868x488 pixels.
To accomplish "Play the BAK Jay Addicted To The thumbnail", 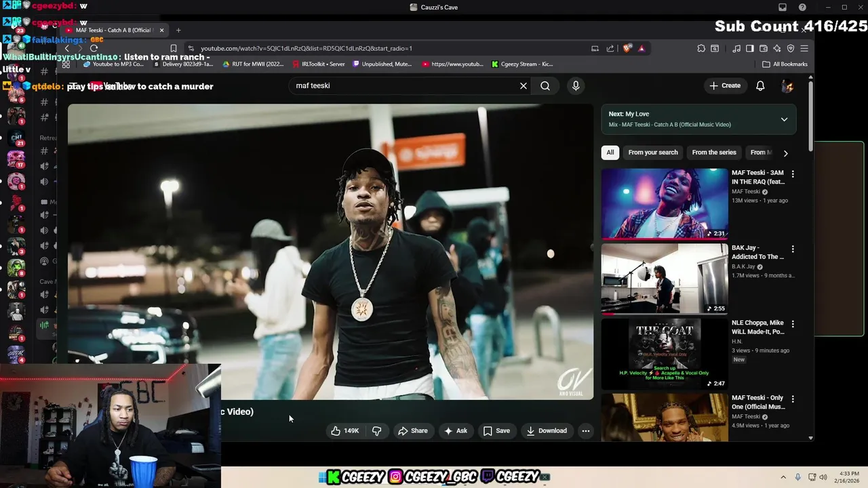I will (665, 279).
